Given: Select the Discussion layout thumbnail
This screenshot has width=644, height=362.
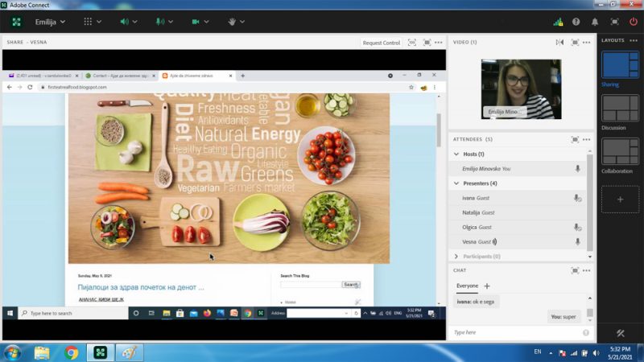Looking at the screenshot, I should pyautogui.click(x=620, y=109).
